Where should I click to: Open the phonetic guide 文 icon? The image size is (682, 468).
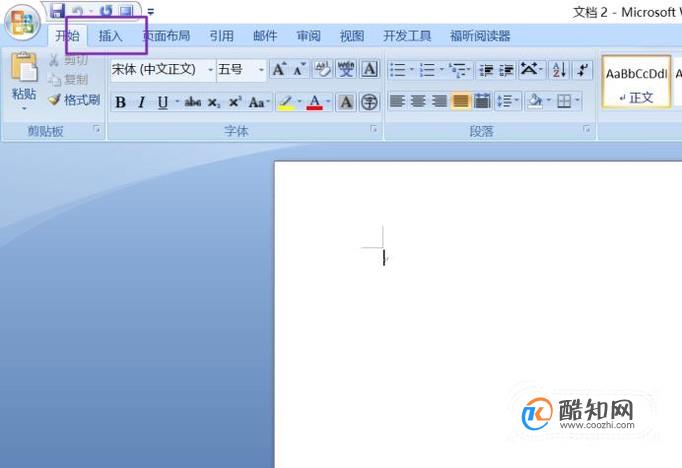(346, 70)
